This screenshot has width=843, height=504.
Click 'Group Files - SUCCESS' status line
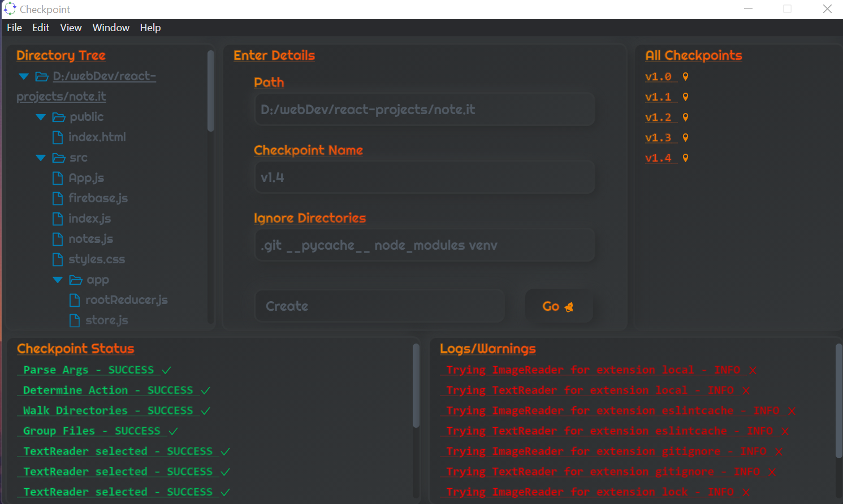pos(92,431)
